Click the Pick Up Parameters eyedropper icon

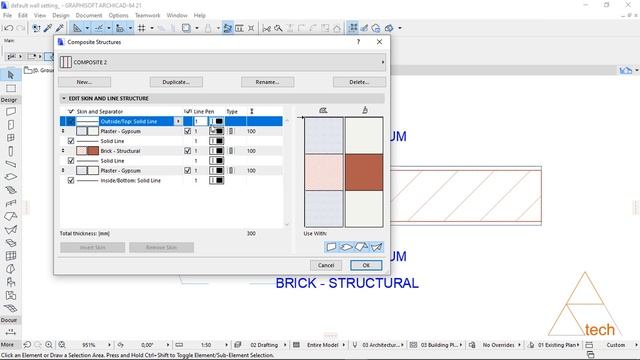tap(48, 28)
